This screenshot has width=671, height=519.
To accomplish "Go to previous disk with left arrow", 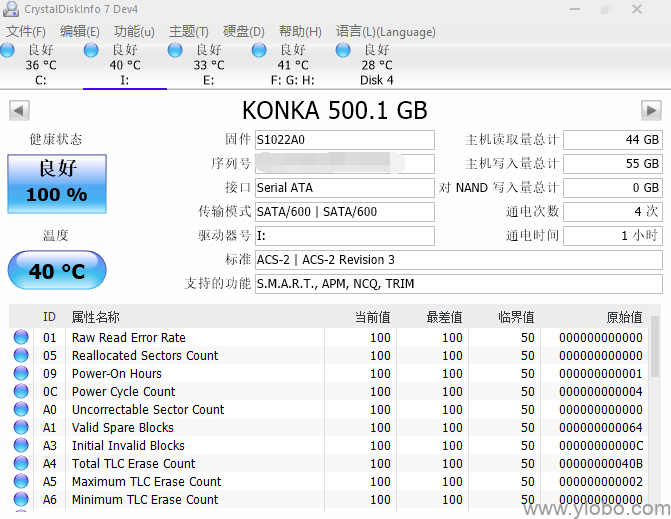I will point(19,111).
